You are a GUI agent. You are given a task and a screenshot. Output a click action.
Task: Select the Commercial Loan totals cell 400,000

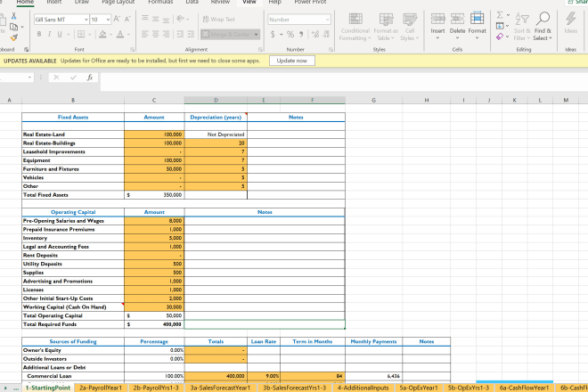click(216, 376)
